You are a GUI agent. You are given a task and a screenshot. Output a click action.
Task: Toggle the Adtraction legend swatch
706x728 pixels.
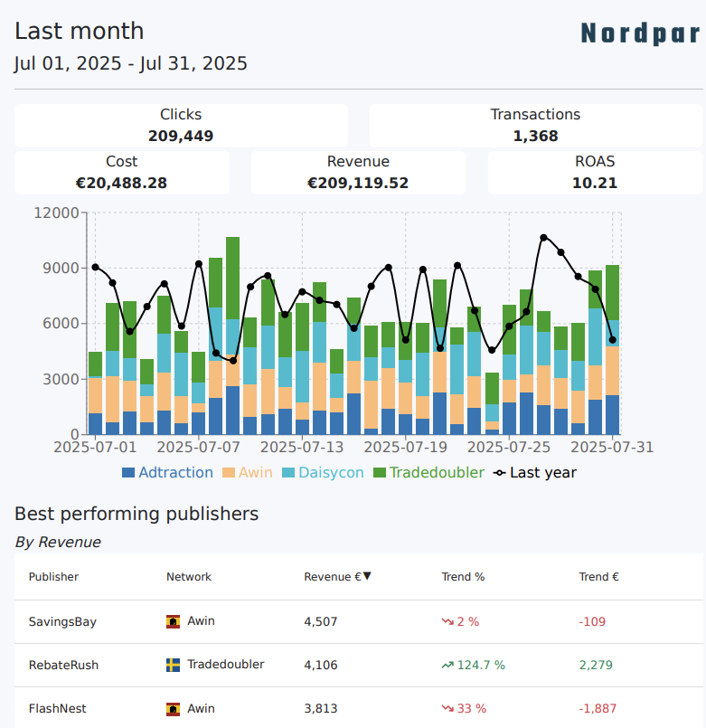point(128,473)
